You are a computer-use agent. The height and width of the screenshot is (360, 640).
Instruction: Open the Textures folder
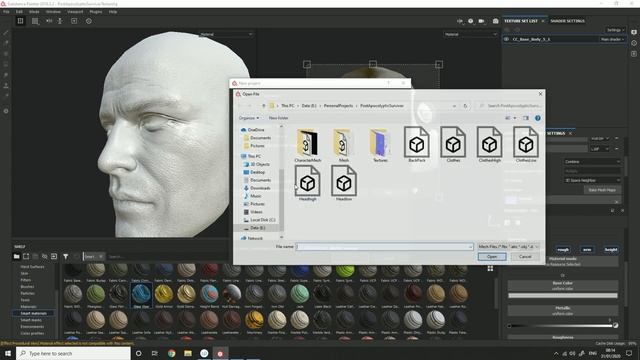point(380,145)
